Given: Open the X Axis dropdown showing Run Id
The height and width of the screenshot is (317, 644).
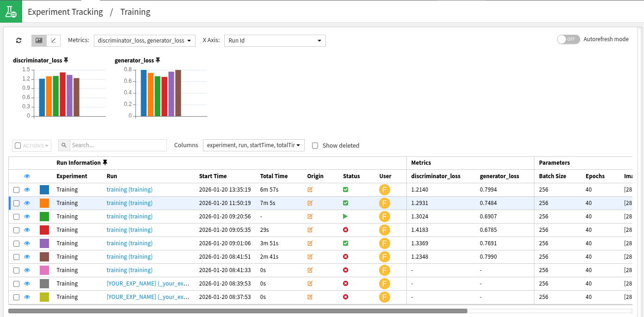Looking at the screenshot, I should [275, 40].
